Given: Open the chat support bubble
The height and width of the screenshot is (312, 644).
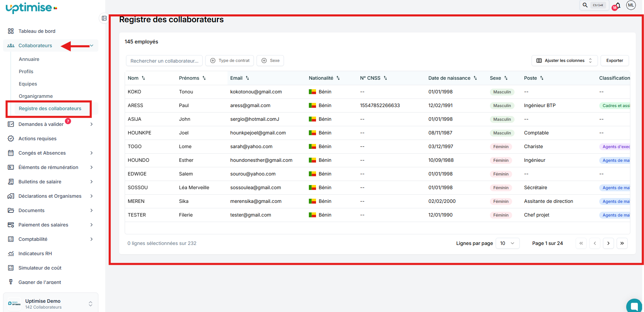Looking at the screenshot, I should click(634, 305).
